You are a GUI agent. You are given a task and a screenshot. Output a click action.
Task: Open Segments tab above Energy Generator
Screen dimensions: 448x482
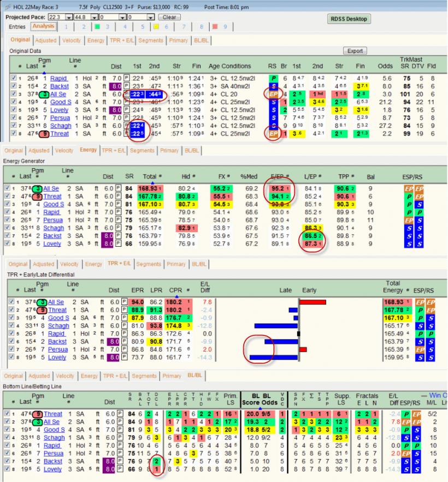[x=142, y=150]
